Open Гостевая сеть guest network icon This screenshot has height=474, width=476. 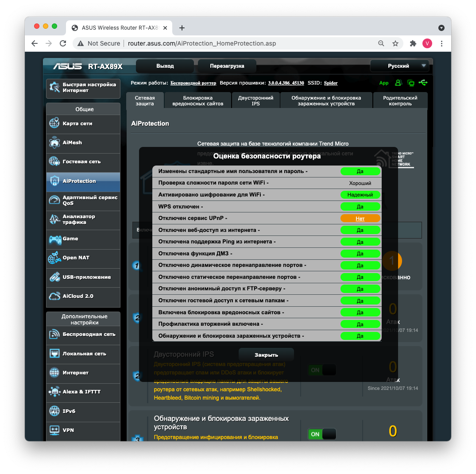[x=54, y=162]
